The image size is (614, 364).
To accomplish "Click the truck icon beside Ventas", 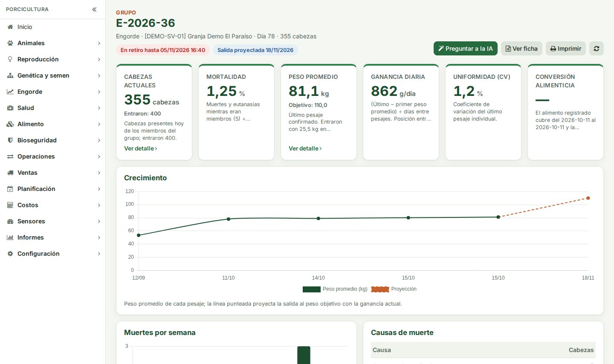I will tap(10, 173).
